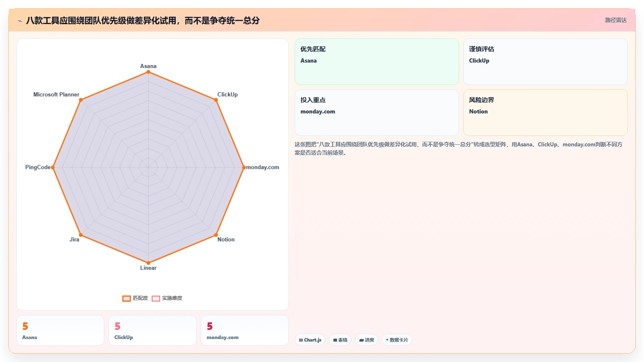Click the Linear data point on the radar
The width and height of the screenshot is (644, 362).
148,263
